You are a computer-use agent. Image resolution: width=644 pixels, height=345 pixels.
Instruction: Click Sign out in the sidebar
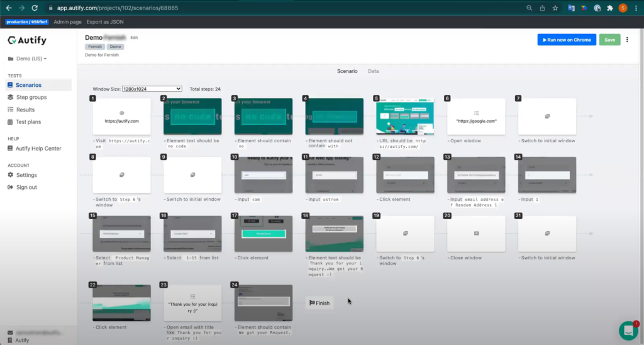tap(26, 187)
